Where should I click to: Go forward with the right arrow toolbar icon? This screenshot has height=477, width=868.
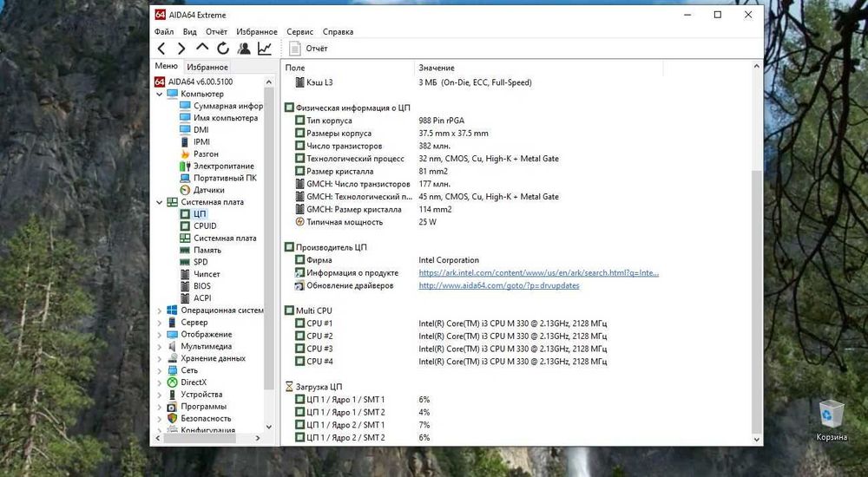click(181, 49)
